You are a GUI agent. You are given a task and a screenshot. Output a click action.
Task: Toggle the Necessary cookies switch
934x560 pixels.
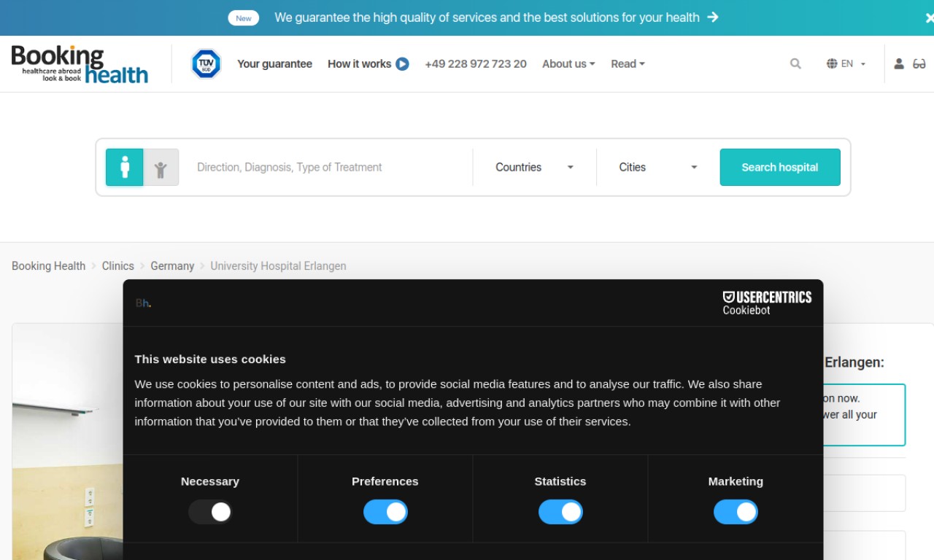[210, 512]
